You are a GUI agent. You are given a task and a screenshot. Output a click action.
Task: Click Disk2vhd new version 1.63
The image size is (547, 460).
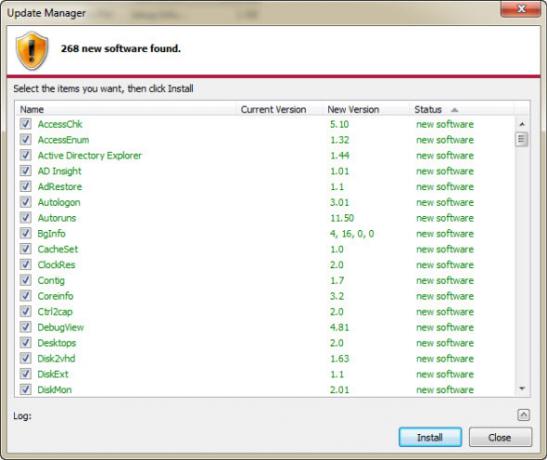[339, 359]
